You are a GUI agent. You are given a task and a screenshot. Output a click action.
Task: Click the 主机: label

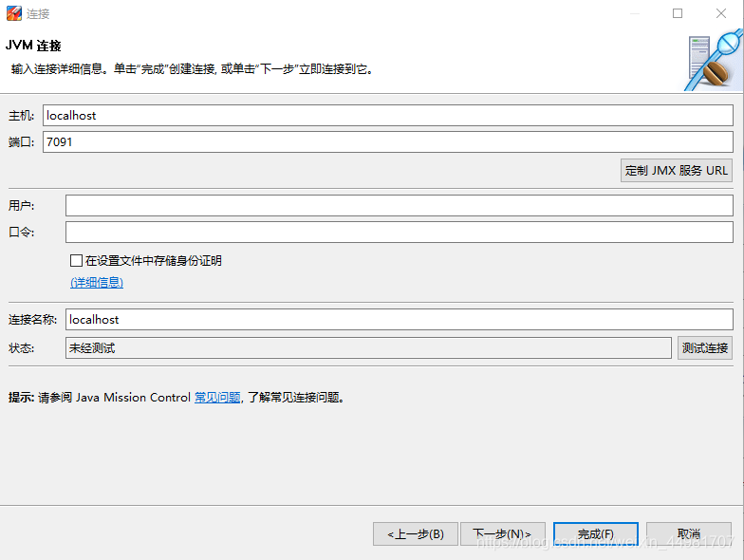coord(21,116)
